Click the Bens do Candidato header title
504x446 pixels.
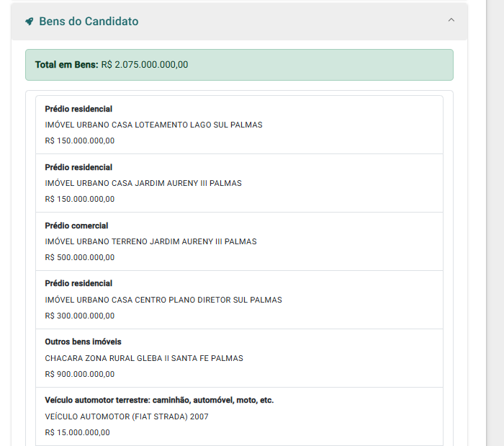coord(89,21)
